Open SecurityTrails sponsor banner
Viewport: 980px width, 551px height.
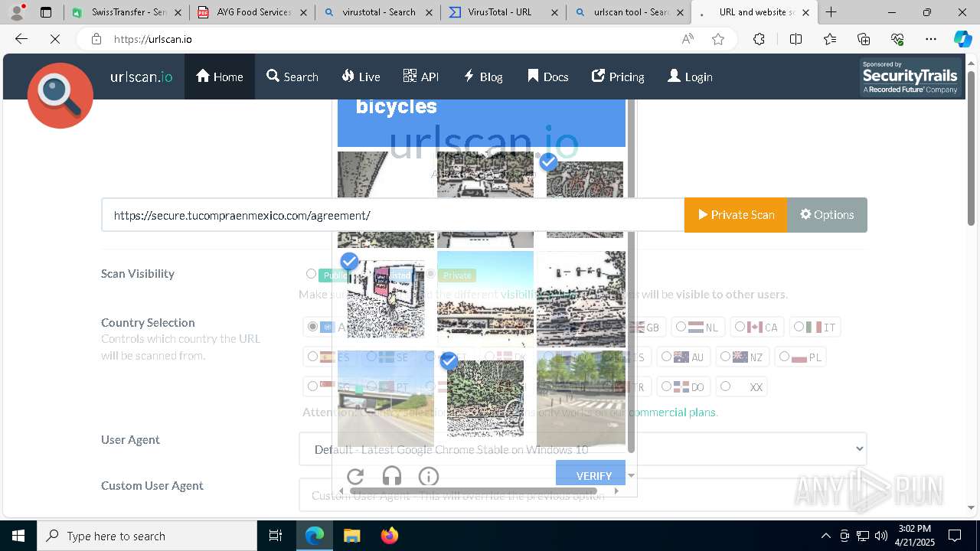tap(910, 77)
